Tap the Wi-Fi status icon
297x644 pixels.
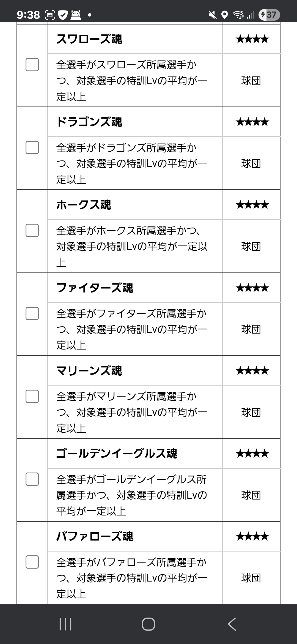238,15
